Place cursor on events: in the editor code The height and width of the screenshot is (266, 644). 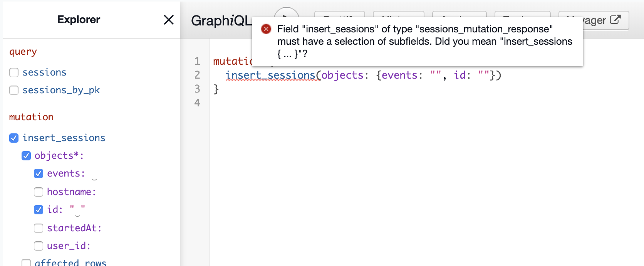click(x=402, y=75)
